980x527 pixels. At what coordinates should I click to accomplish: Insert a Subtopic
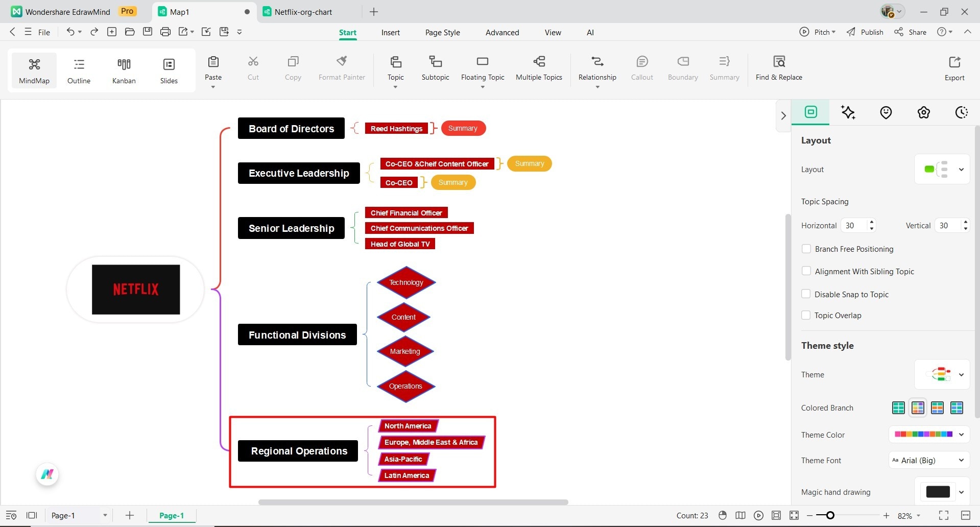[436, 68]
